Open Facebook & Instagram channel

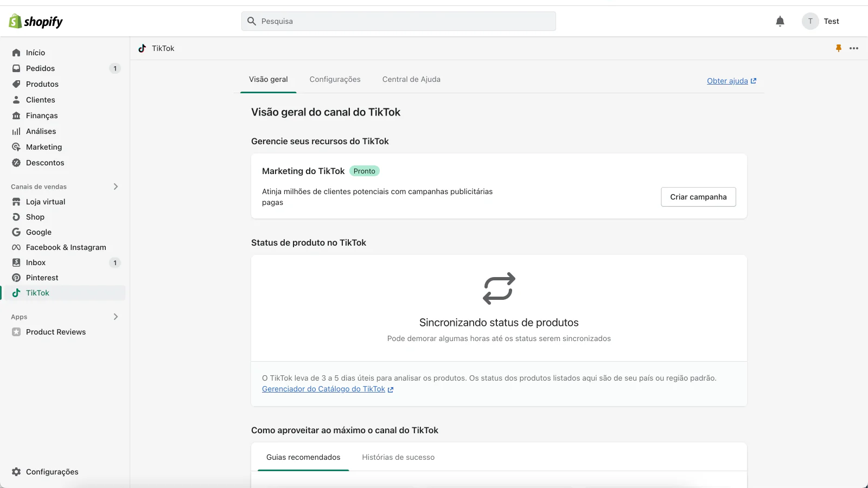coord(65,247)
